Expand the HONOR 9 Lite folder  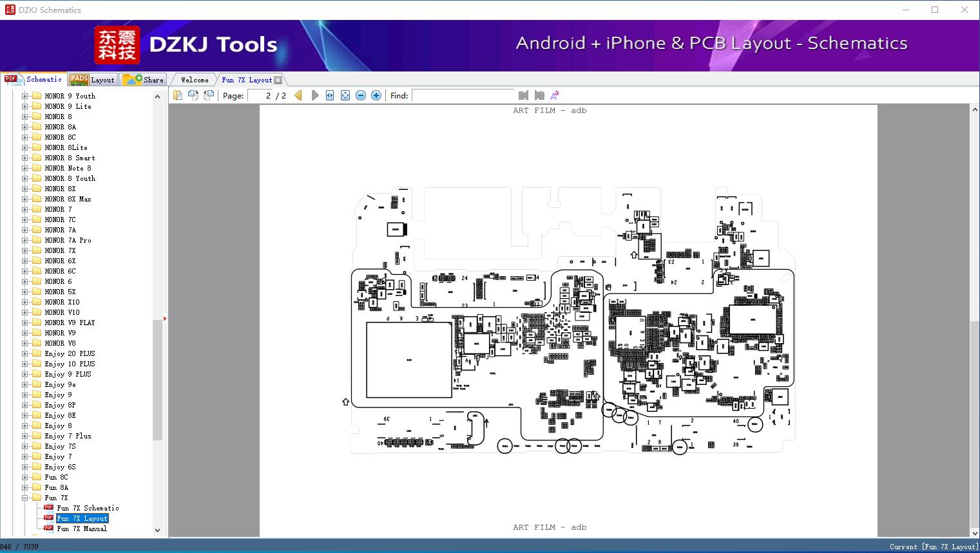tap(24, 106)
